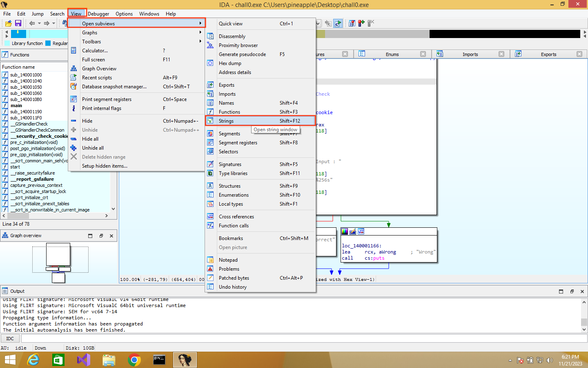Open the Debugger menu

tap(98, 13)
